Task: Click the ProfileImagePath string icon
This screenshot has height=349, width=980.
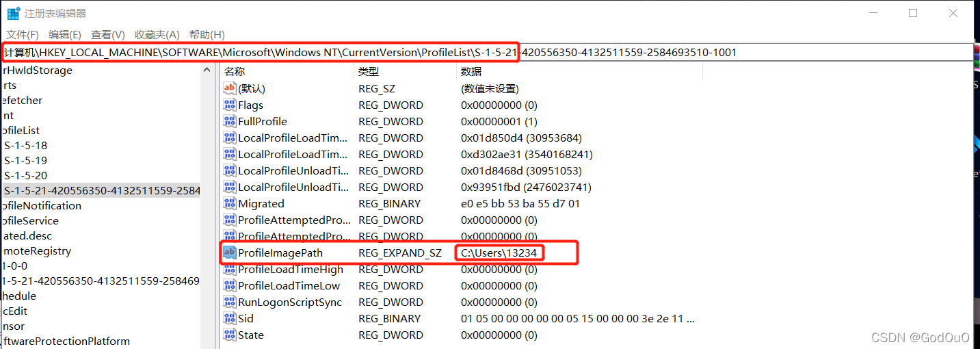Action: (x=230, y=253)
